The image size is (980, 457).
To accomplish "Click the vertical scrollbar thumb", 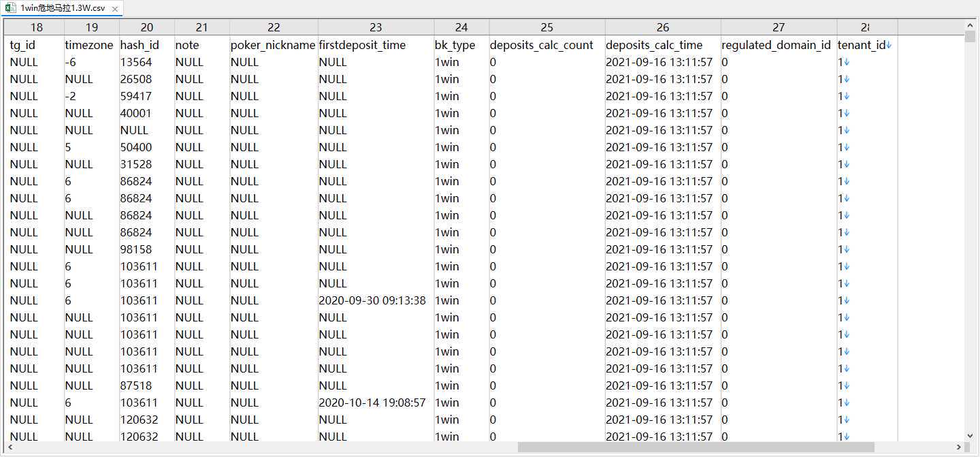I will [970, 37].
